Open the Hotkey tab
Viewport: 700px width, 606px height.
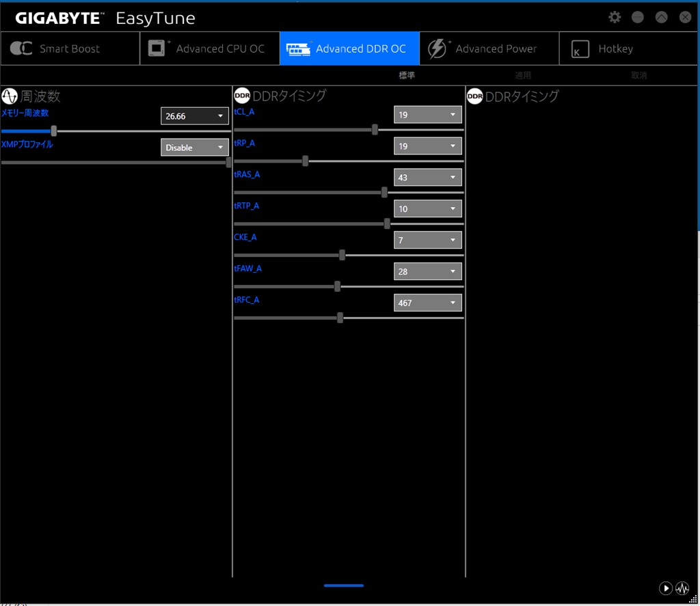(x=628, y=49)
